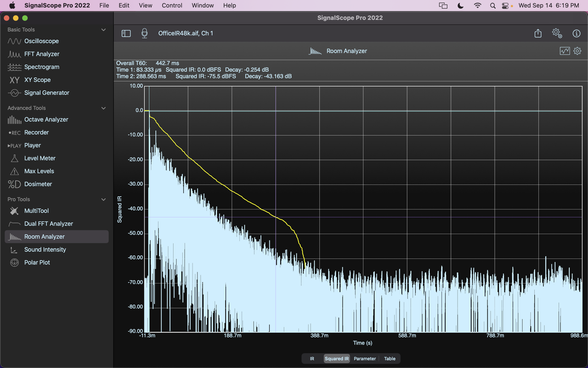Switch to the Table tab
The image size is (588, 368).
(x=390, y=359)
